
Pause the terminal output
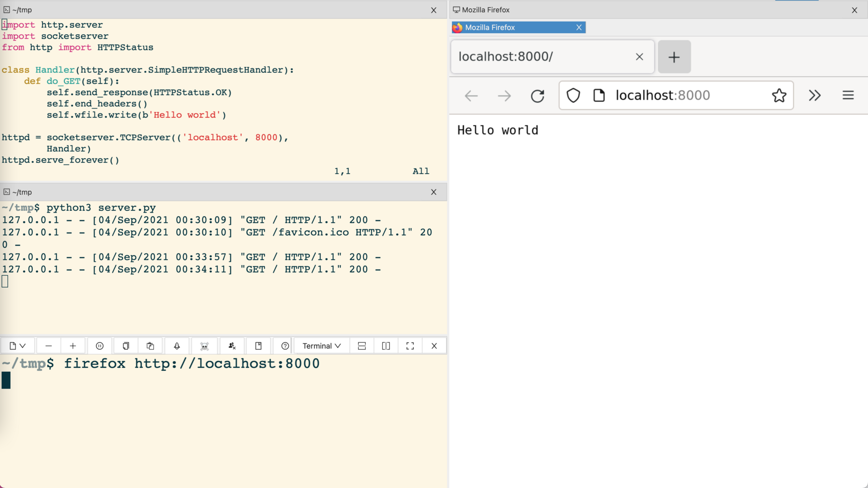click(x=100, y=345)
